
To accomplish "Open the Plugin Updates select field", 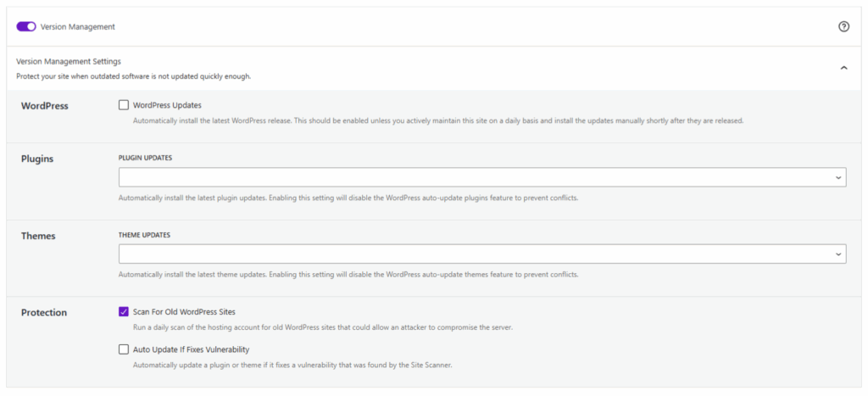I will [x=475, y=177].
